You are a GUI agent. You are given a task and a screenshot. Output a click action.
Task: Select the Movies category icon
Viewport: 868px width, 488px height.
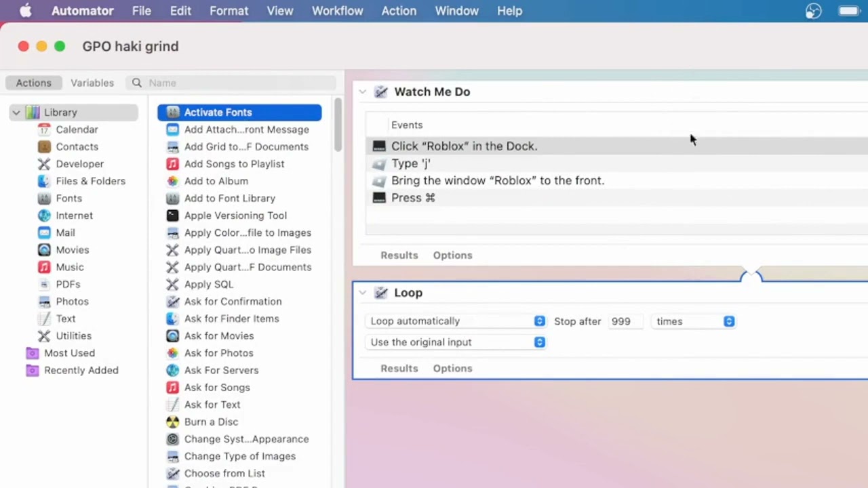(44, 250)
